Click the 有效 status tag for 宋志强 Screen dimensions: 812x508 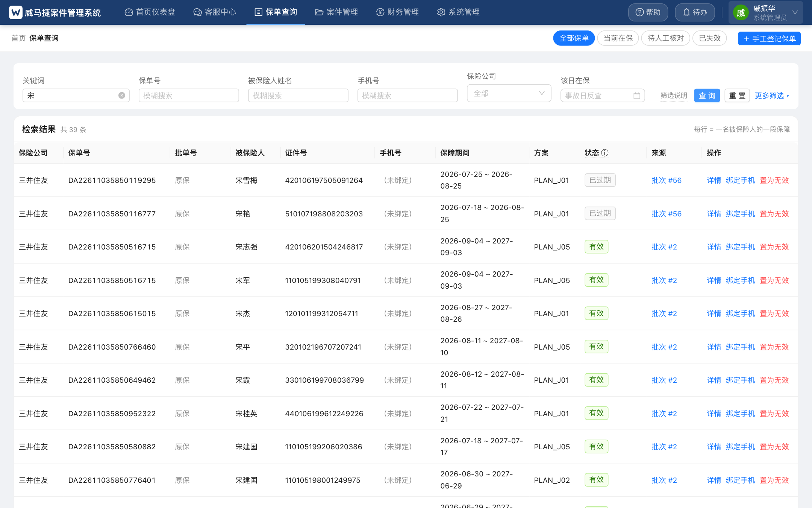point(596,246)
